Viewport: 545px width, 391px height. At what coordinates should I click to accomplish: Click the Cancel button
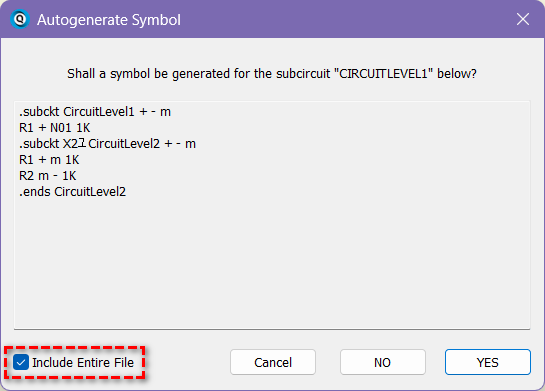click(273, 362)
